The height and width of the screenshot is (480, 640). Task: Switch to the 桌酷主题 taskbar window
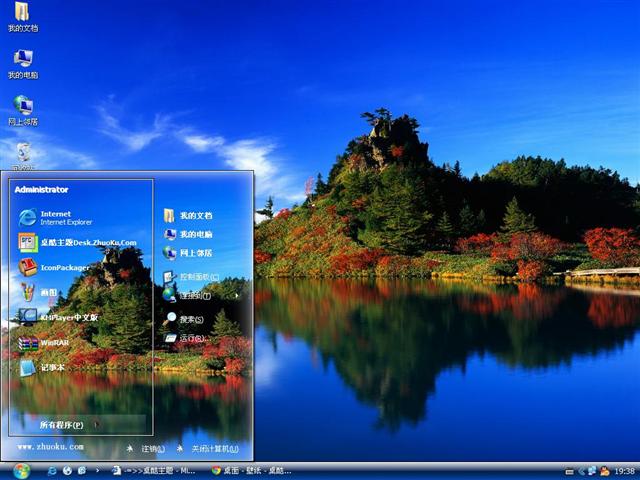click(153, 471)
